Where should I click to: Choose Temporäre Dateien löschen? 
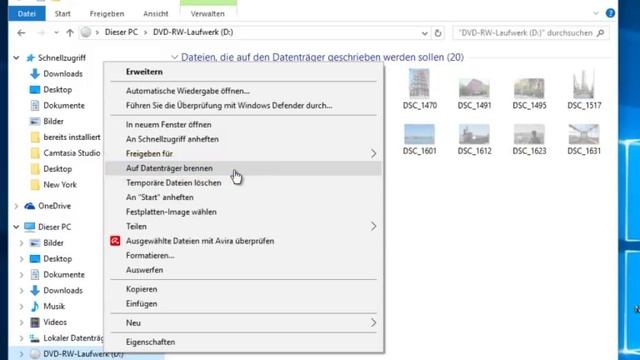(x=244, y=183)
